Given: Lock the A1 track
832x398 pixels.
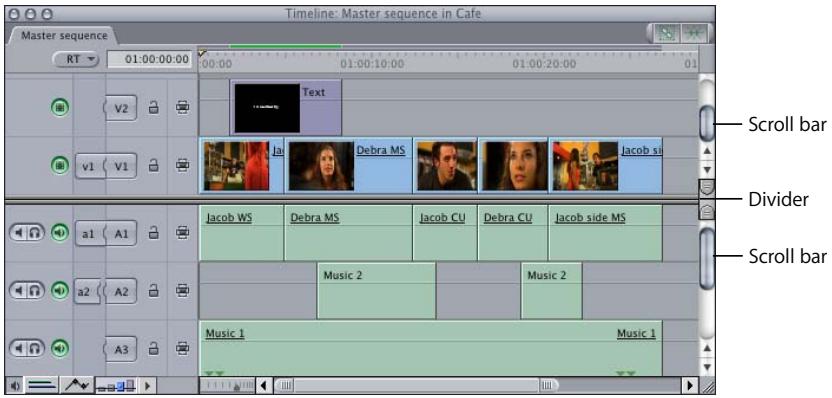Looking at the screenshot, I should pyautogui.click(x=154, y=233).
